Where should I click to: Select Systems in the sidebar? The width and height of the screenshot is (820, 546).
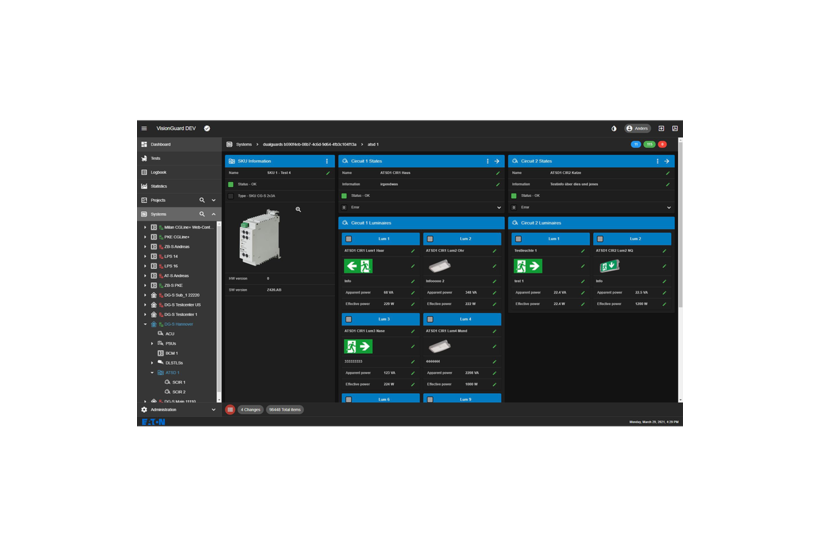158,214
